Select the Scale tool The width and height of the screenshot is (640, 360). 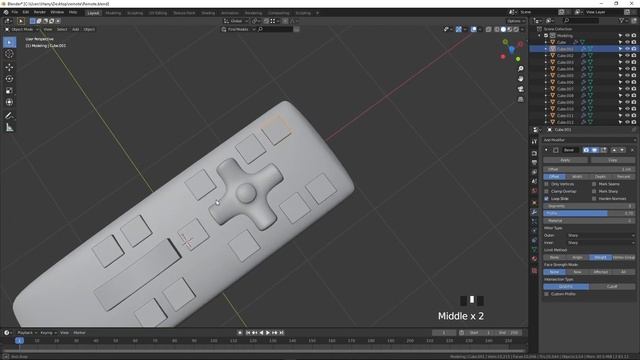9,91
